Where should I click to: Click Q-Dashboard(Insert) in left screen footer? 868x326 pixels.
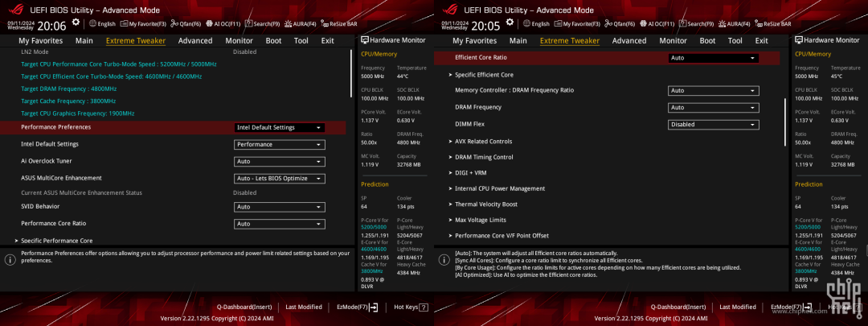point(244,307)
